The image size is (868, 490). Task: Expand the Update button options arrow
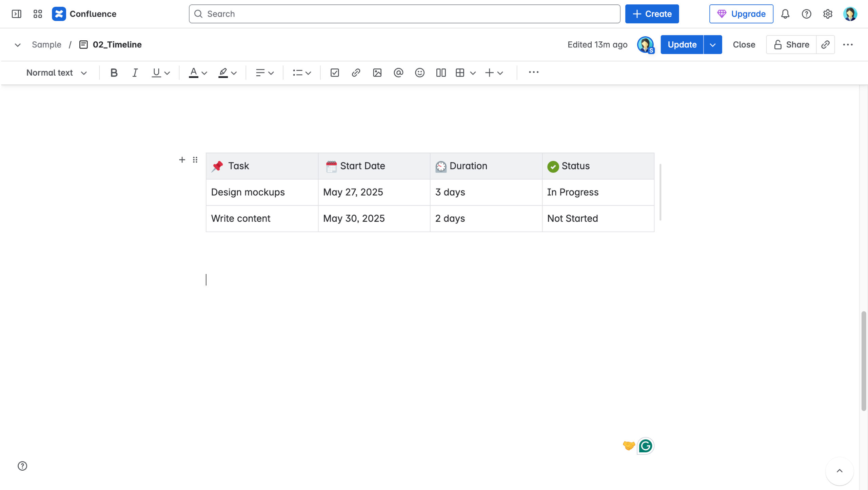tap(713, 44)
